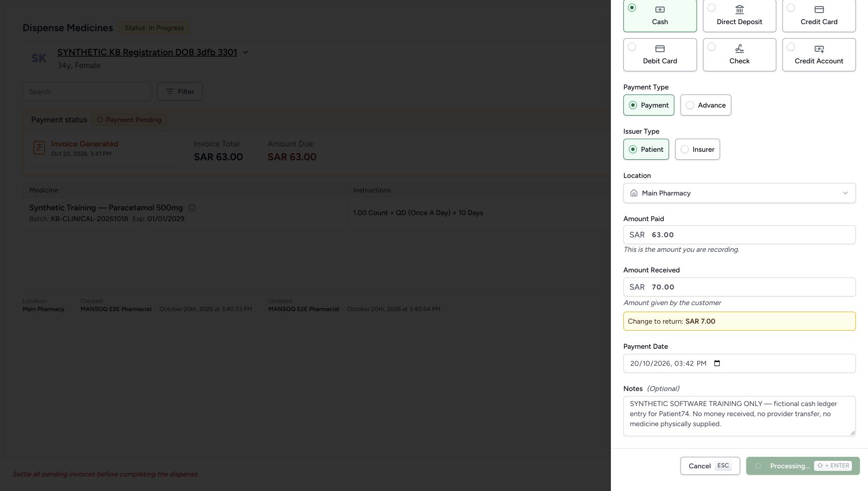Select the Direct Deposit radio button

pos(711,8)
